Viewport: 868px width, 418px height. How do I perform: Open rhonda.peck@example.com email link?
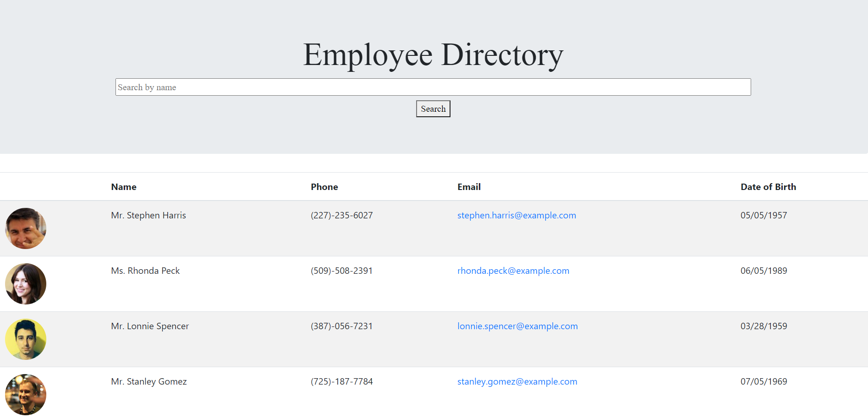(x=513, y=271)
